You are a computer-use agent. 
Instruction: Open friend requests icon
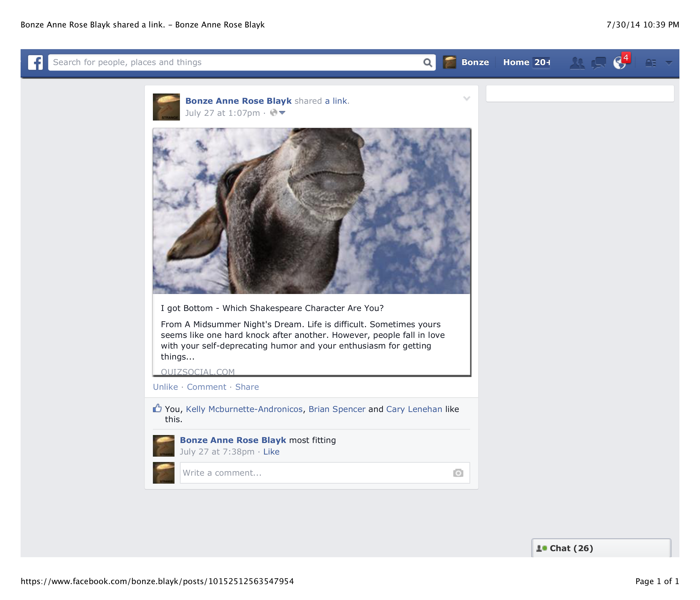[x=577, y=63]
